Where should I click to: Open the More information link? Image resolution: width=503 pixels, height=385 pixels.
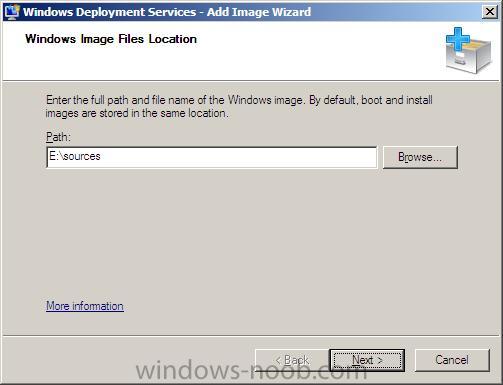click(x=85, y=306)
